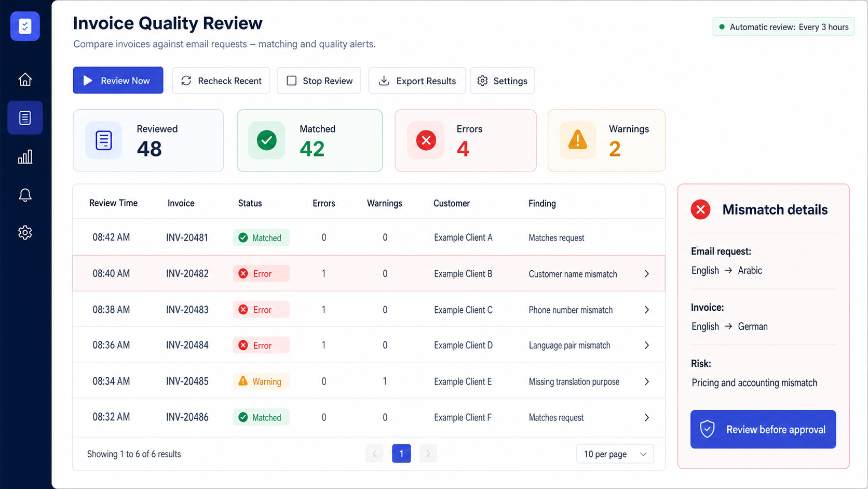Click Example Client F customer cell
The height and width of the screenshot is (489, 868).
tap(463, 417)
